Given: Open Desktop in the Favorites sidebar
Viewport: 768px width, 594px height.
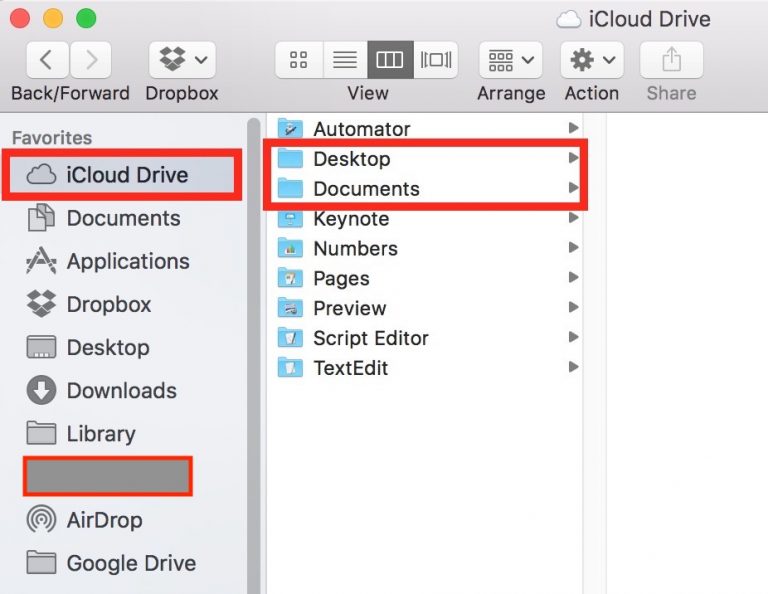Looking at the screenshot, I should pos(108,348).
